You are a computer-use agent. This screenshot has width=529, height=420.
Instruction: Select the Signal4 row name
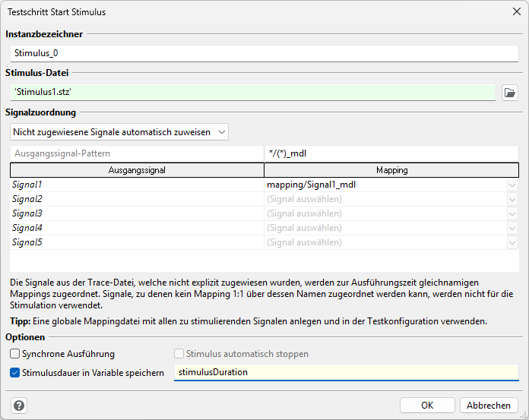click(x=27, y=228)
